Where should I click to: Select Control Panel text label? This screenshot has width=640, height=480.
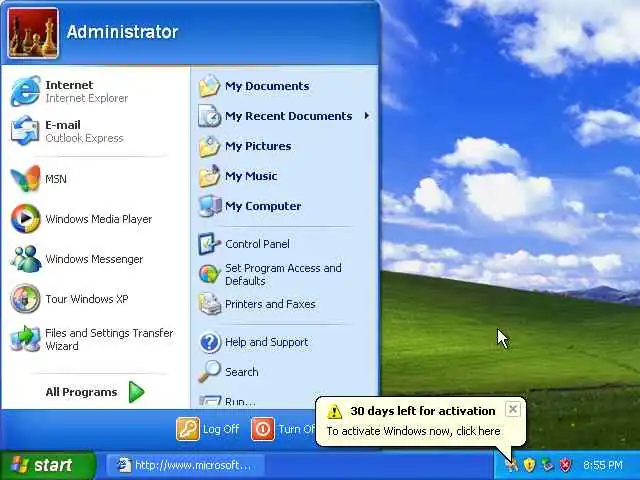tap(257, 244)
